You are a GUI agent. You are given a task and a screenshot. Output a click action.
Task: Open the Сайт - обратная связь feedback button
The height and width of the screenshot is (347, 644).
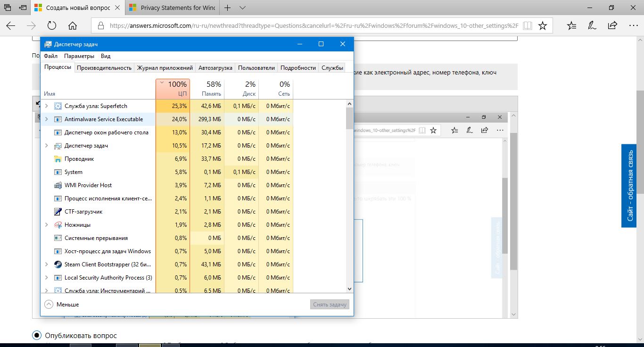(x=629, y=186)
